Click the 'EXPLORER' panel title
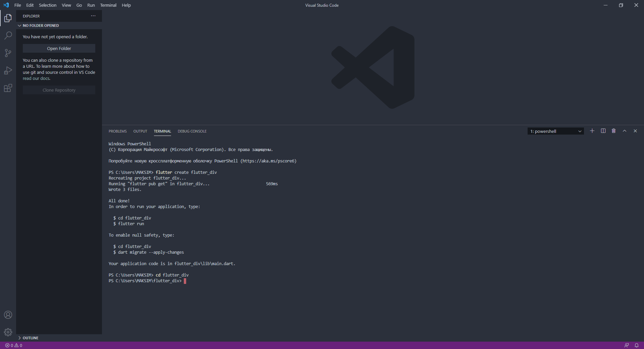The height and width of the screenshot is (349, 644). pyautogui.click(x=31, y=16)
